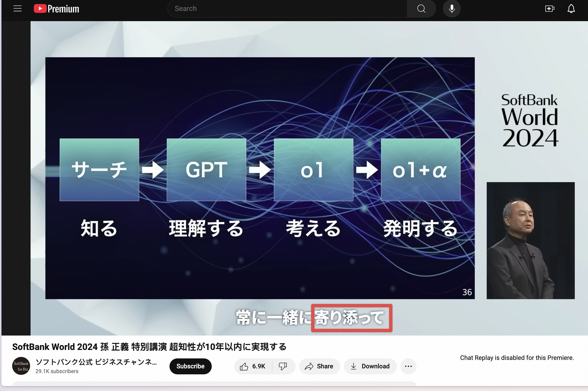Click the 29.1K subscribers text
This screenshot has width=588, height=391.
[x=57, y=371]
